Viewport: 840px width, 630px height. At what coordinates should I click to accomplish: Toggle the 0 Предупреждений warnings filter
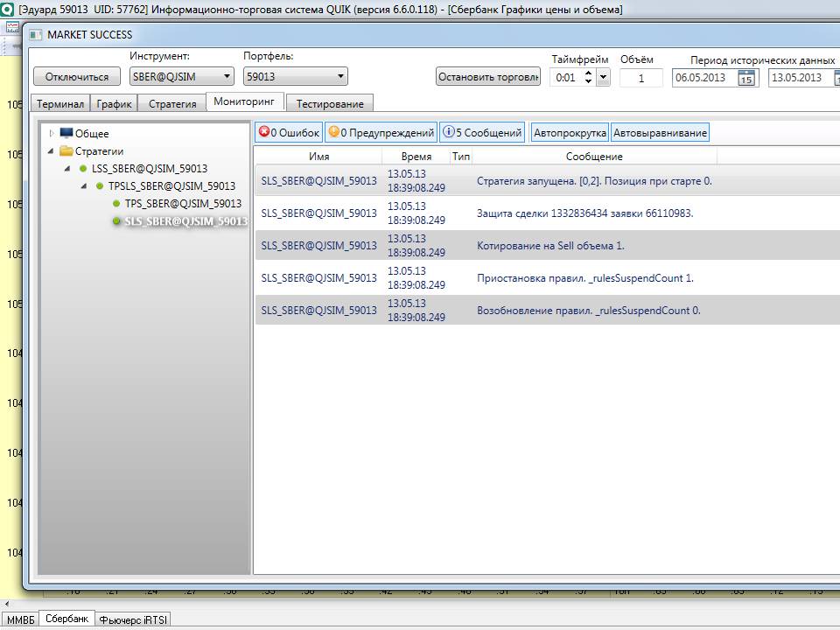pos(381,133)
